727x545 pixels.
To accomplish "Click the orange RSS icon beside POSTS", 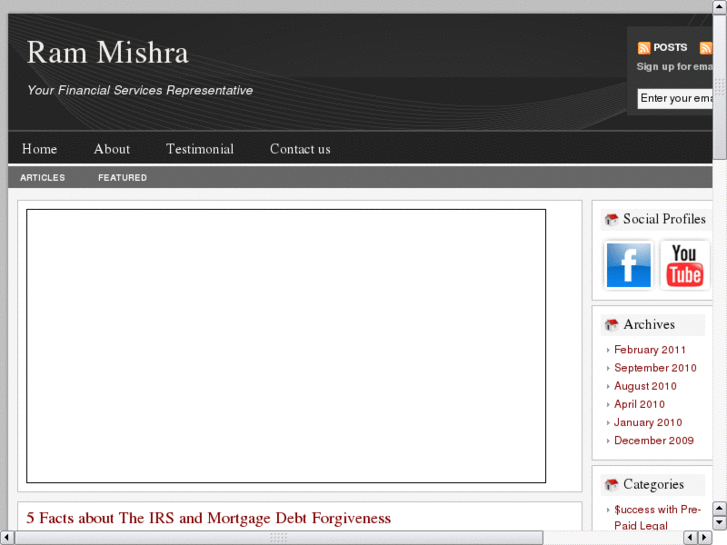I will coord(644,48).
